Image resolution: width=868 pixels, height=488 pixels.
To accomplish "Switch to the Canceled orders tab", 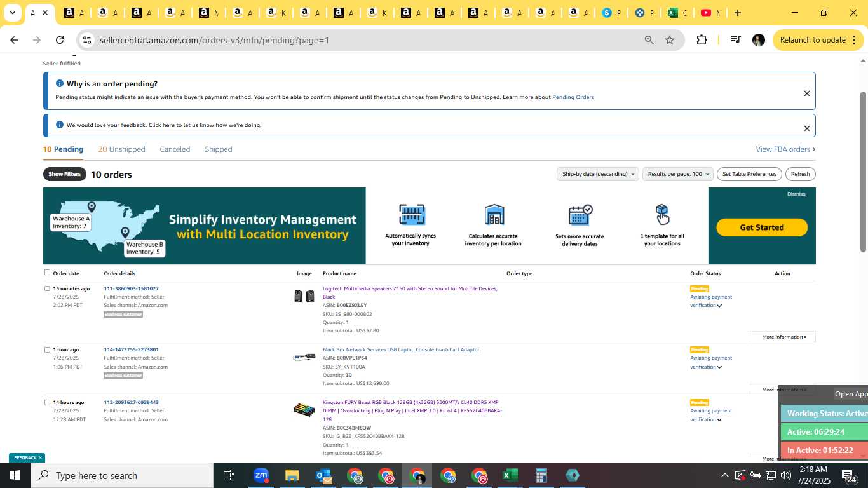I will tap(175, 149).
